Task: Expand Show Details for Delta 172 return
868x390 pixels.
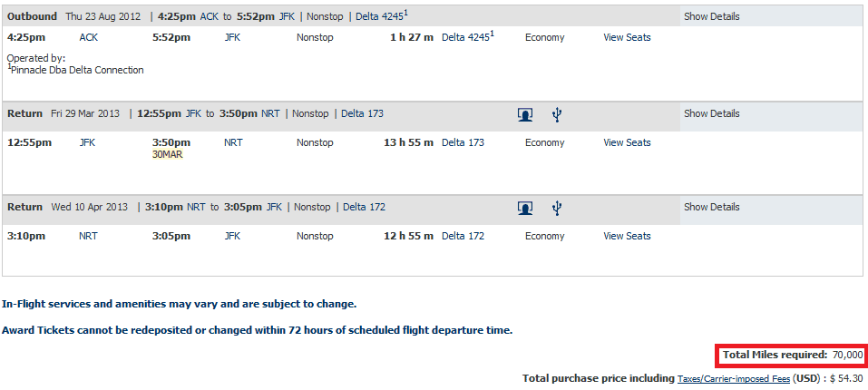Action: click(711, 207)
